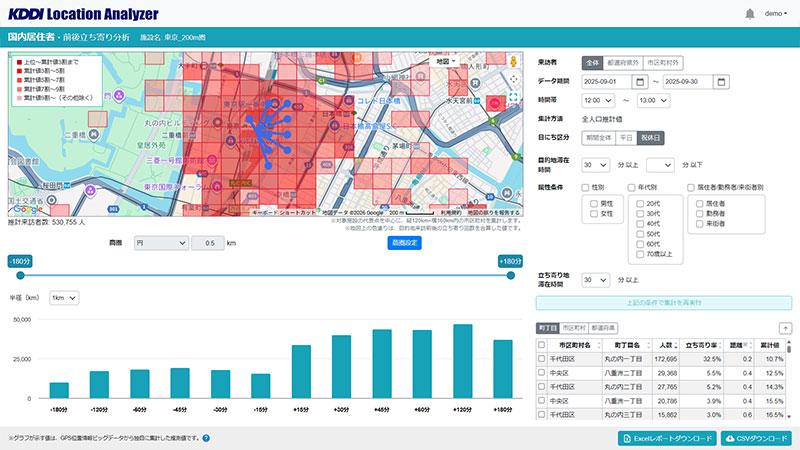Tick the 居住者 checkbox
Viewport: 800px width, 450px height.
tap(700, 203)
